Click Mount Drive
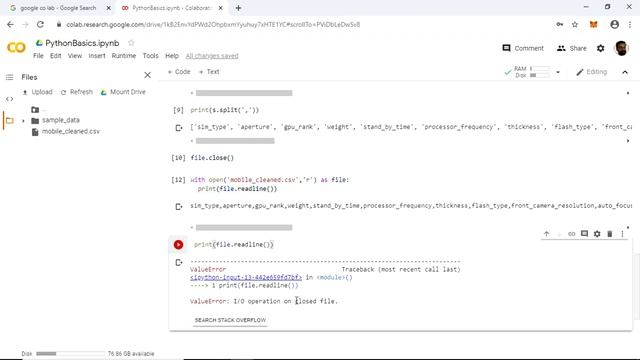 point(123,92)
